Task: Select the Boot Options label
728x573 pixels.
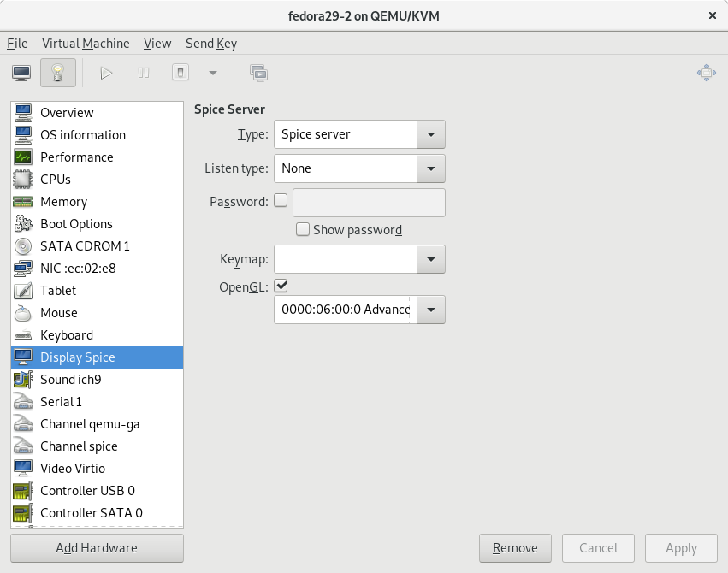Action: [77, 224]
